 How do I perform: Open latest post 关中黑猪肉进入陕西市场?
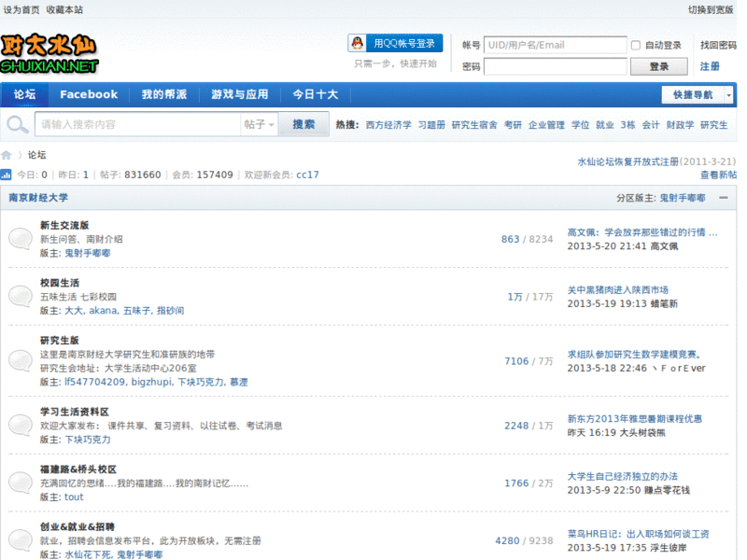(x=617, y=290)
